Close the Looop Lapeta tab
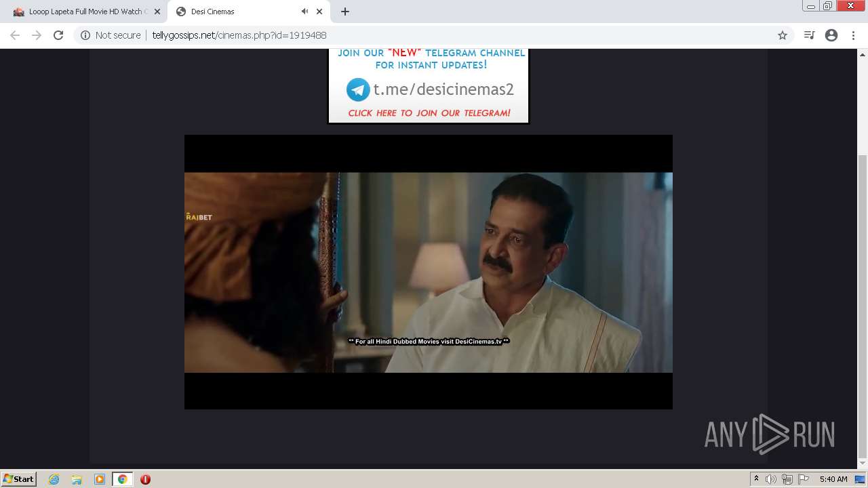868x488 pixels. point(157,12)
